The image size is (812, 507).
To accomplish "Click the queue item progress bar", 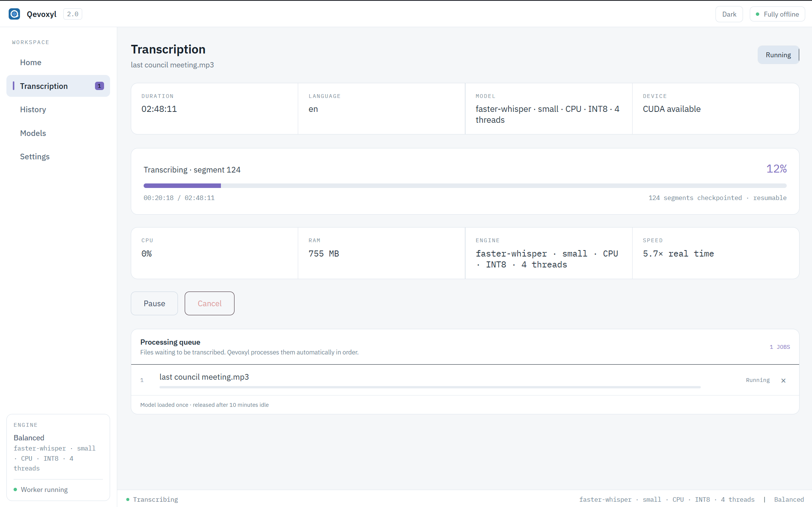I will point(430,387).
